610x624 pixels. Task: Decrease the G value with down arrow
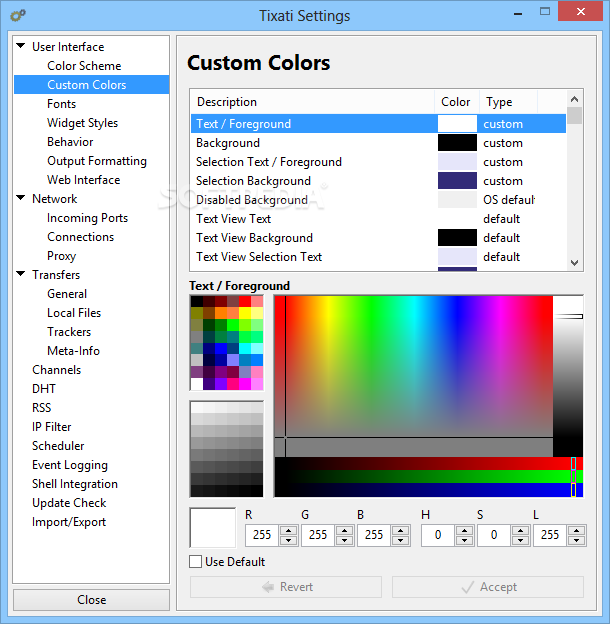(x=345, y=540)
